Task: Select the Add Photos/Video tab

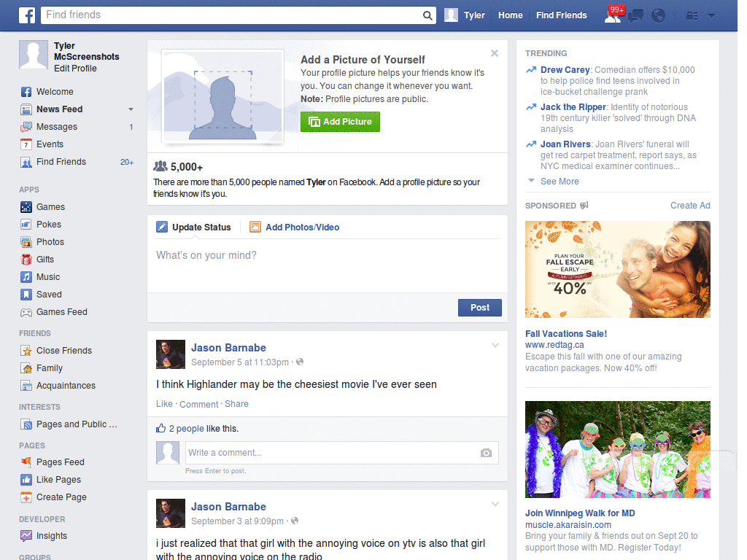Action: pos(295,227)
